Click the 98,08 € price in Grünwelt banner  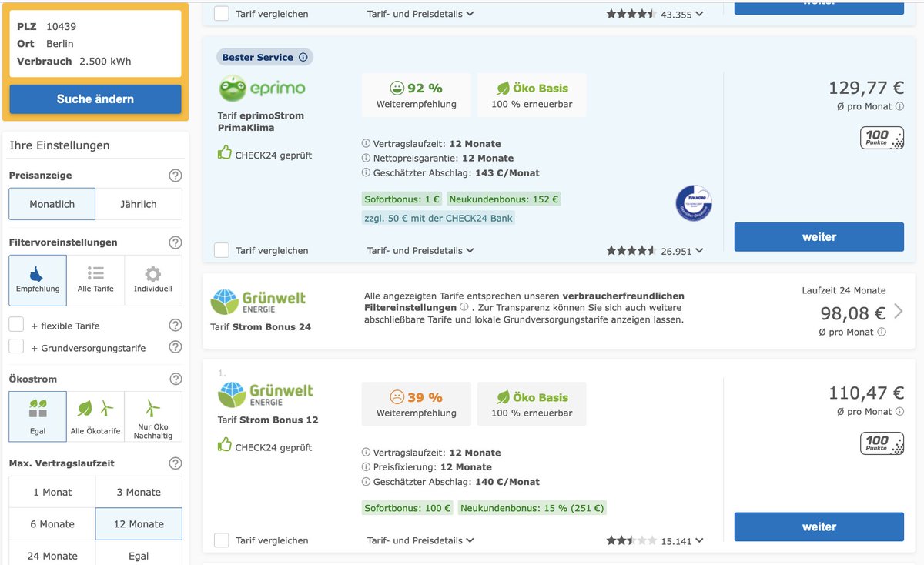click(x=853, y=313)
